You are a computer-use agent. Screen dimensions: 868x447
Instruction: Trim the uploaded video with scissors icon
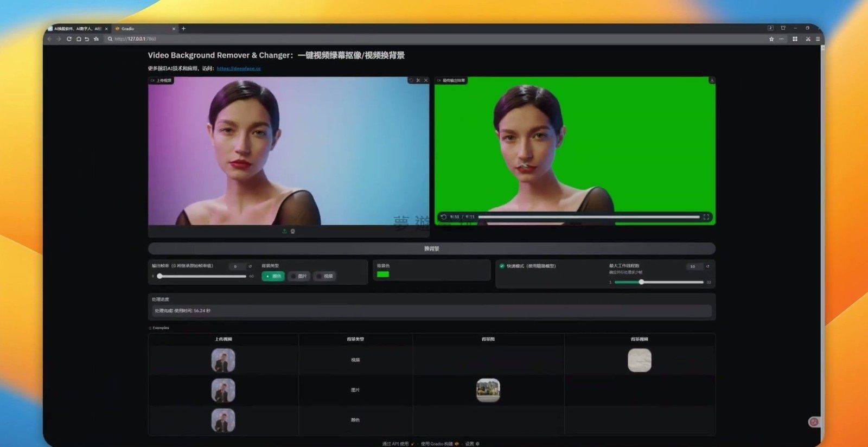coord(418,80)
